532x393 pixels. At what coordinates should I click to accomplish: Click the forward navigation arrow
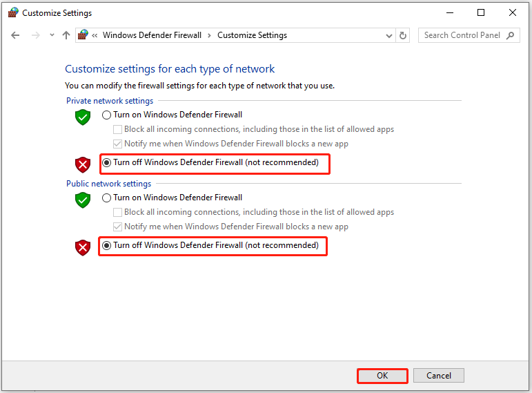(x=35, y=35)
